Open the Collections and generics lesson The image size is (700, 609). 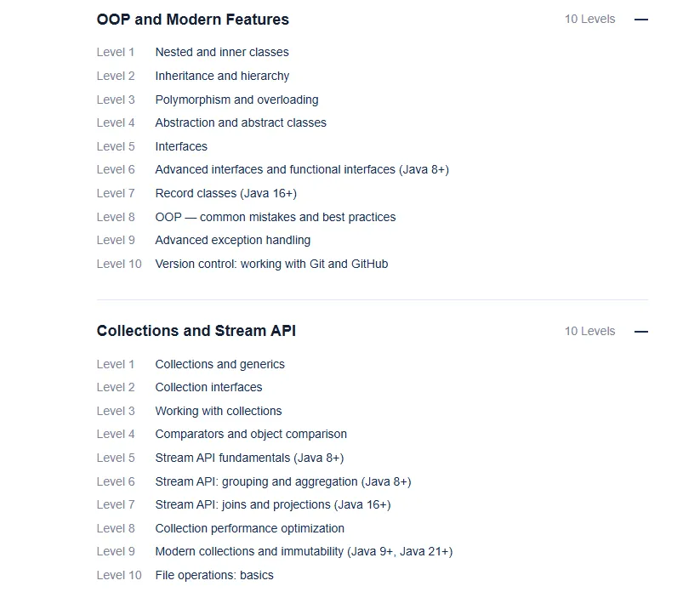pos(219,365)
